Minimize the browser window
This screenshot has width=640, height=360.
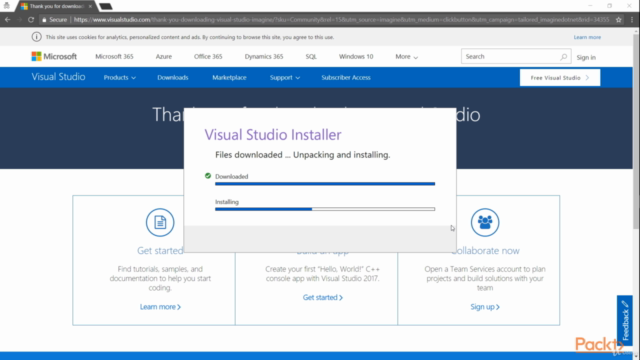pos(590,6)
